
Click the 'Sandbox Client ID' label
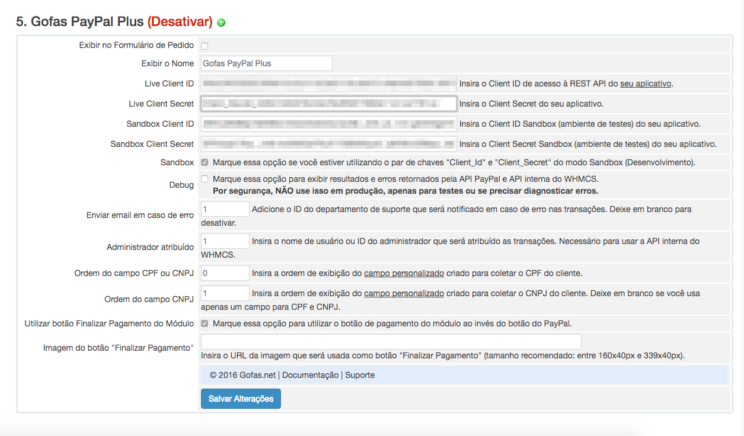160,124
